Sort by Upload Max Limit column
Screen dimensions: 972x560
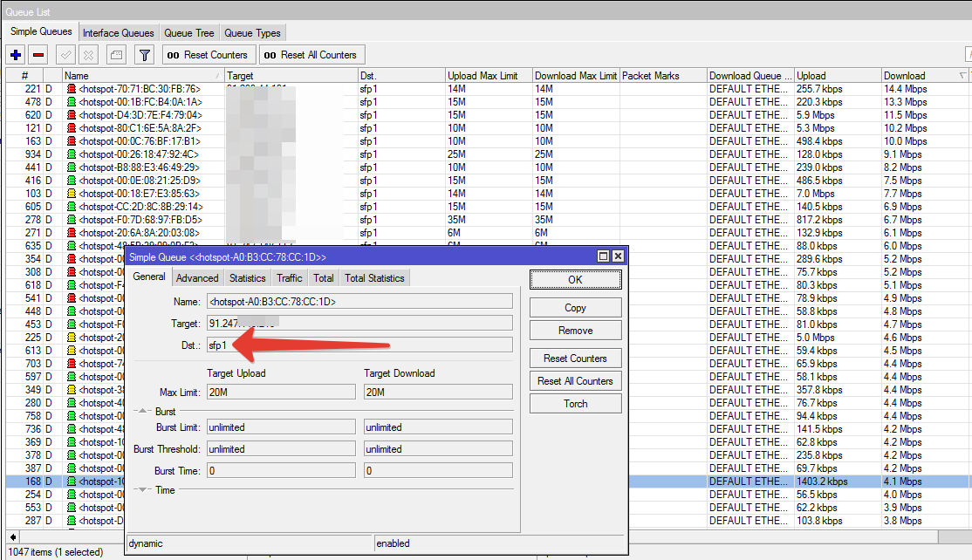coord(489,76)
